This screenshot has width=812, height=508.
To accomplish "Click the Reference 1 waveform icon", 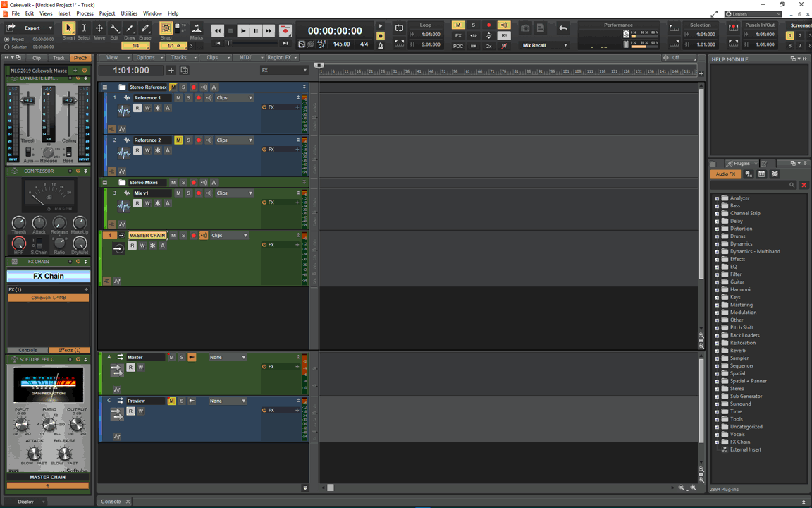I will coord(123,110).
